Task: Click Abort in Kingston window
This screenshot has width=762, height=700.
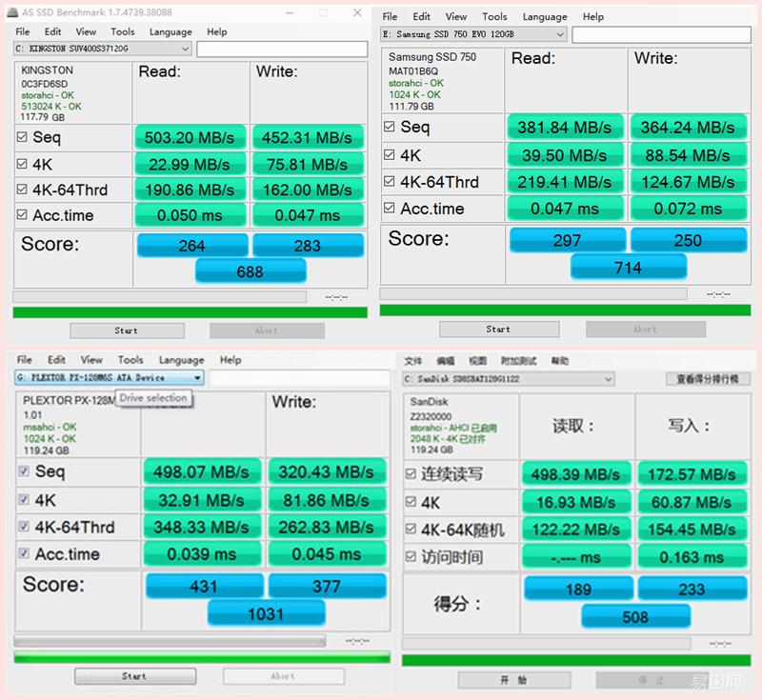Action: pyautogui.click(x=267, y=330)
